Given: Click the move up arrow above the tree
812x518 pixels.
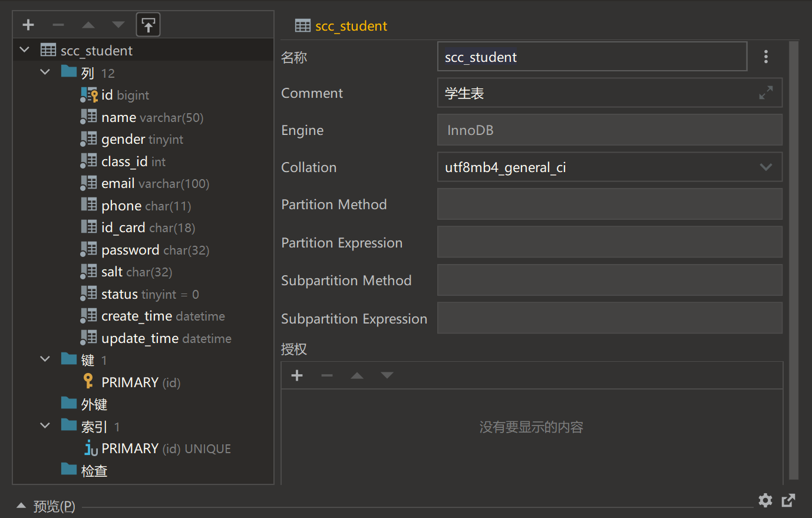Looking at the screenshot, I should click(88, 25).
